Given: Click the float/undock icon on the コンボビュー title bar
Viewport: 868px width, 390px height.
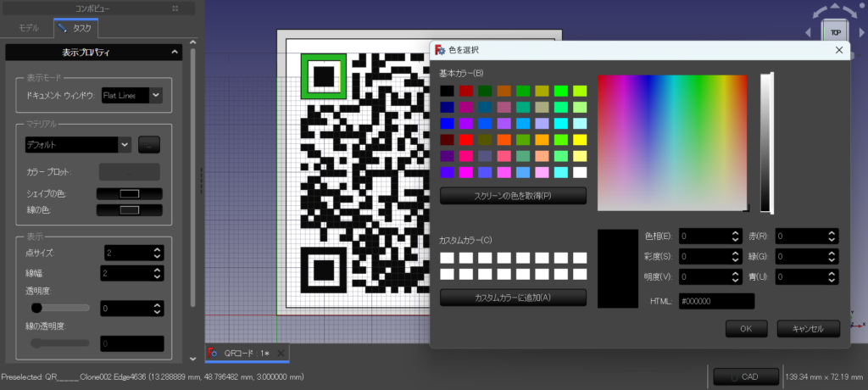Looking at the screenshot, I should pyautogui.click(x=175, y=8).
